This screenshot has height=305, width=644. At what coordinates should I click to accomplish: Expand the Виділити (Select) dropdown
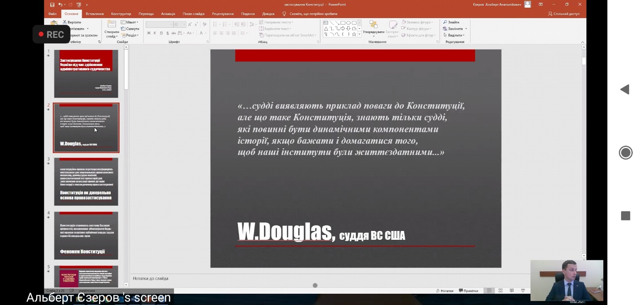click(454, 35)
